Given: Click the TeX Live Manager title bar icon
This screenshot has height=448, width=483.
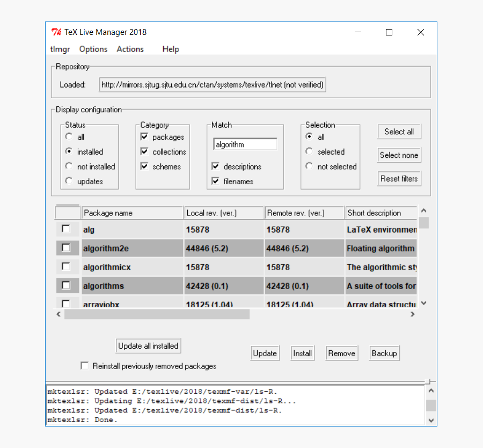Looking at the screenshot, I should 56,32.
